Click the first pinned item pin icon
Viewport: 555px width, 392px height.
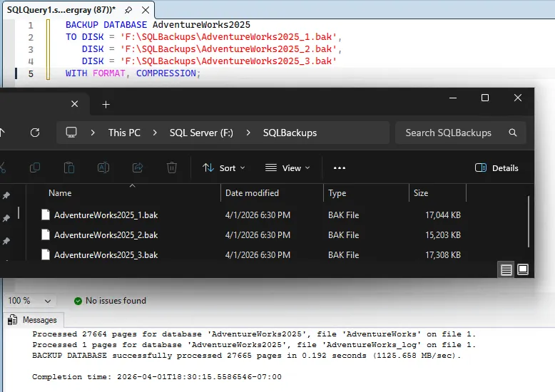pyautogui.click(x=6, y=195)
